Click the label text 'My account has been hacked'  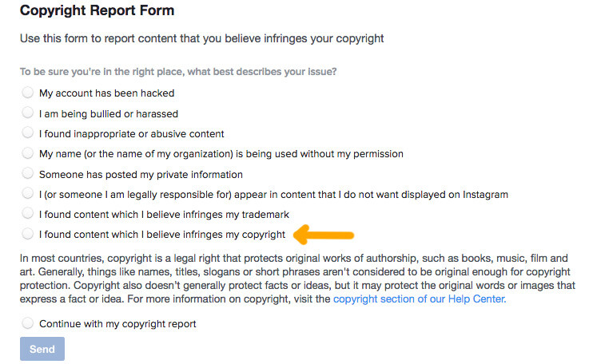[x=106, y=93]
